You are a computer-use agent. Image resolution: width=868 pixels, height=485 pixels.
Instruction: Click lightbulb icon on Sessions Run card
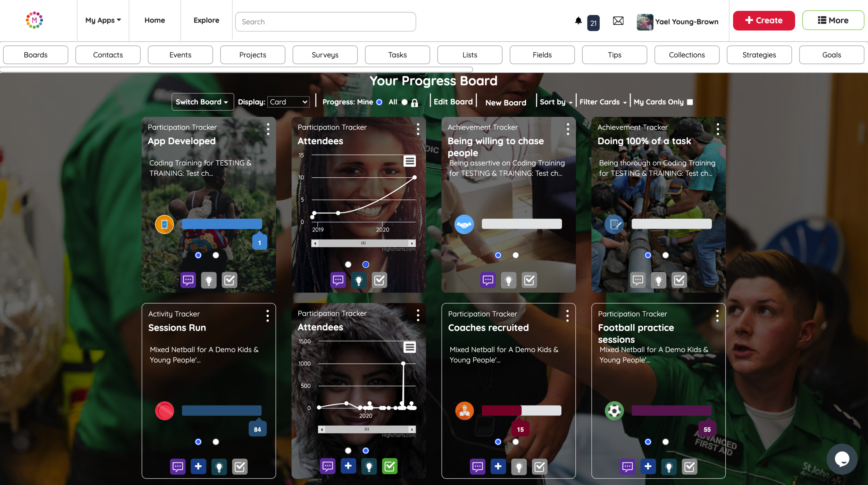pyautogui.click(x=219, y=466)
